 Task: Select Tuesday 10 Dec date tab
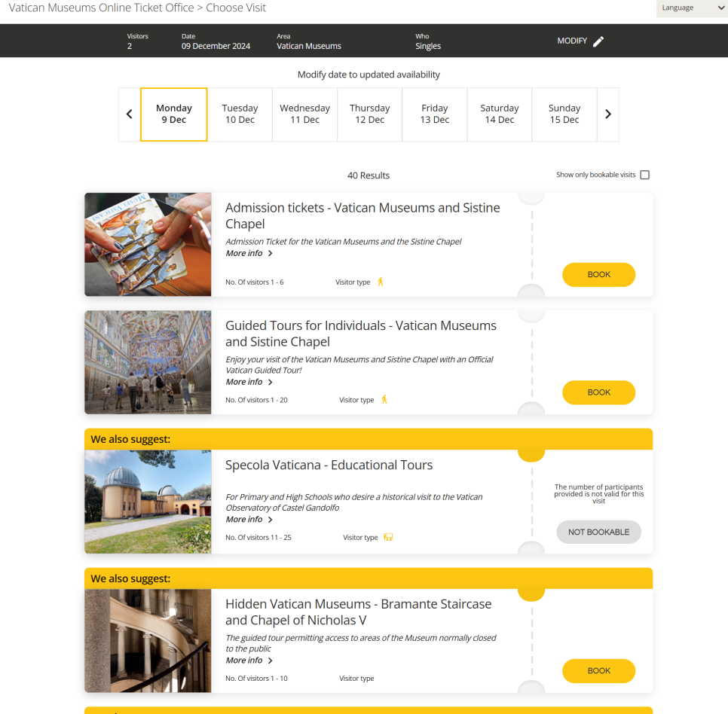tap(240, 114)
